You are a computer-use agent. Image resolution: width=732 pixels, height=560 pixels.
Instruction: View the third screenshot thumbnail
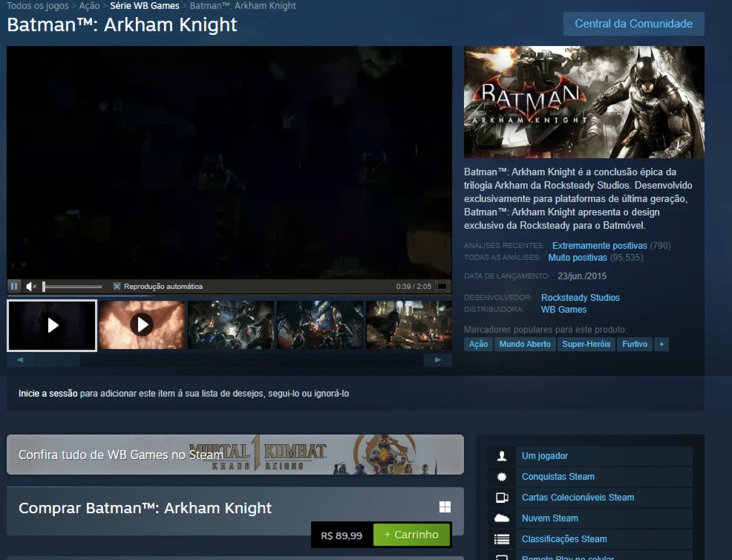(231, 325)
